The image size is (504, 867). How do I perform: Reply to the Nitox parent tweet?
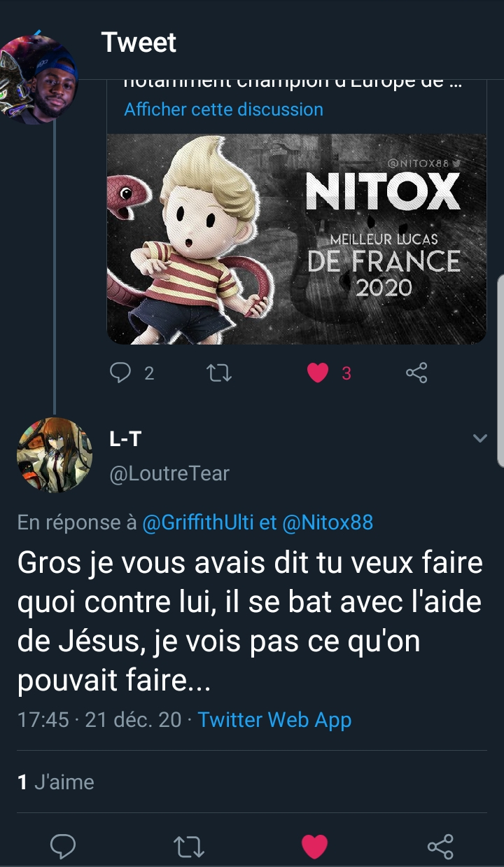click(x=121, y=373)
